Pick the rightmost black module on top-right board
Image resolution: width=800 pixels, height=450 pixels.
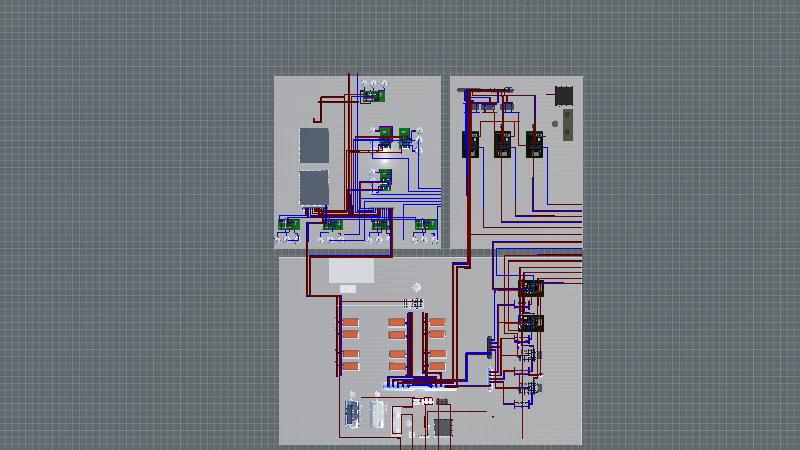(x=533, y=144)
